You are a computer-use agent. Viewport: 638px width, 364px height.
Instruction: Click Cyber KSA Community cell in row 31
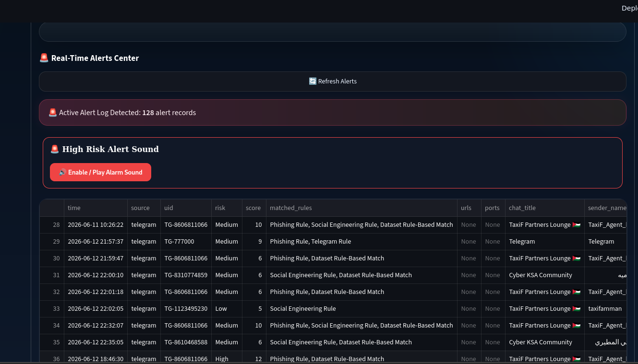tap(544, 275)
